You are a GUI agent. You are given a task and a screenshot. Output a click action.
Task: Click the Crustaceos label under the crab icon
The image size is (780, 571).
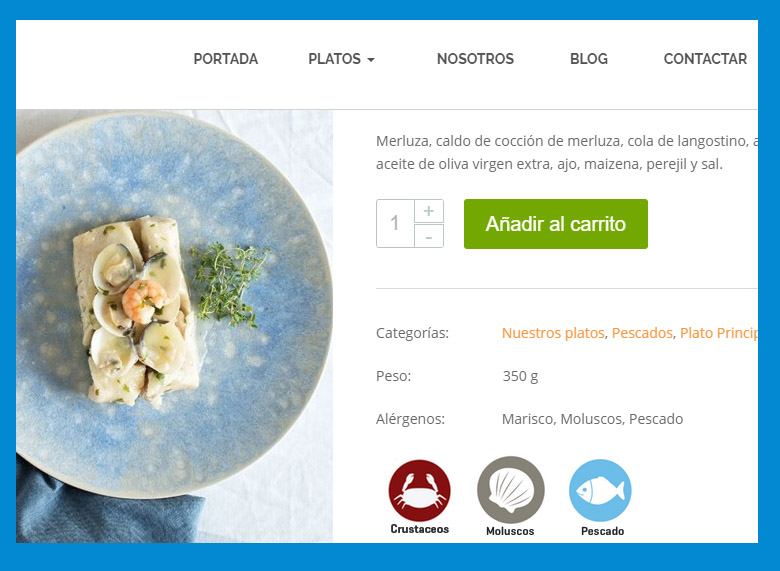[419, 529]
